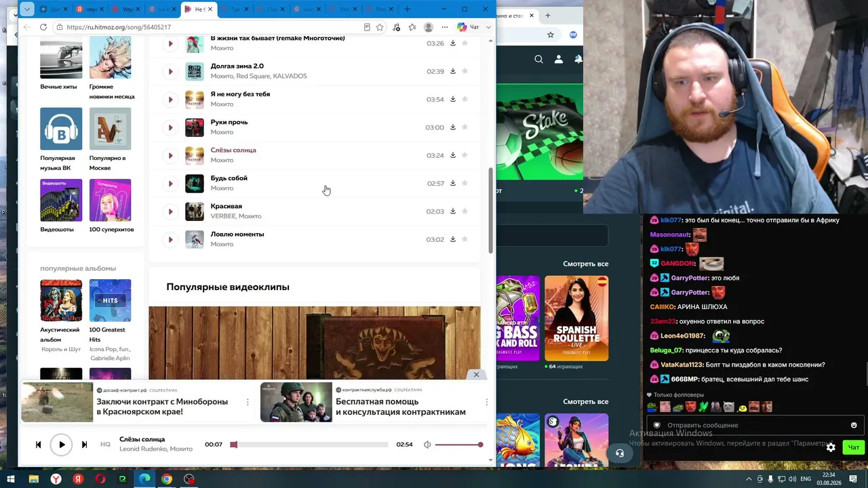Open the Вечные хиты link
868x488 pixels.
point(58,87)
